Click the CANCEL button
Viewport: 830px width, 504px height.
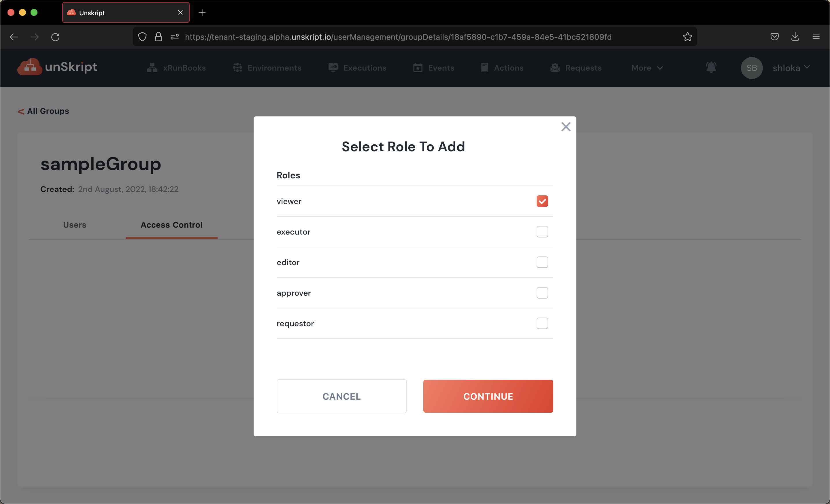point(342,396)
